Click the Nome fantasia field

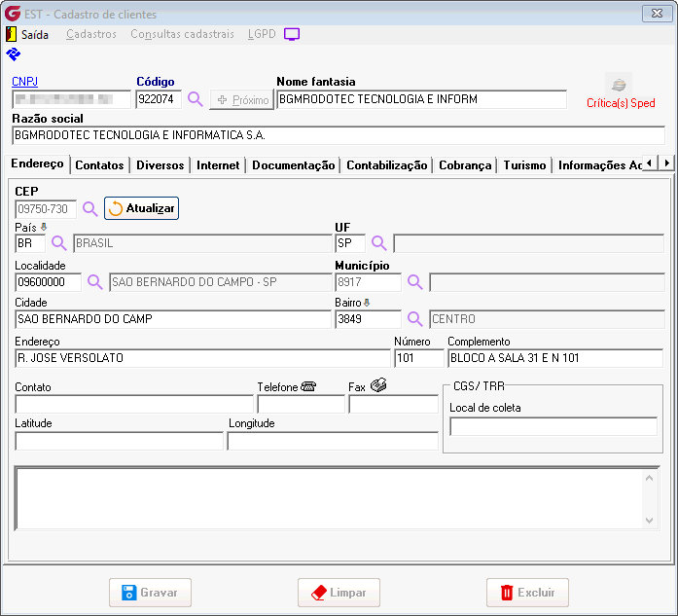[421, 99]
